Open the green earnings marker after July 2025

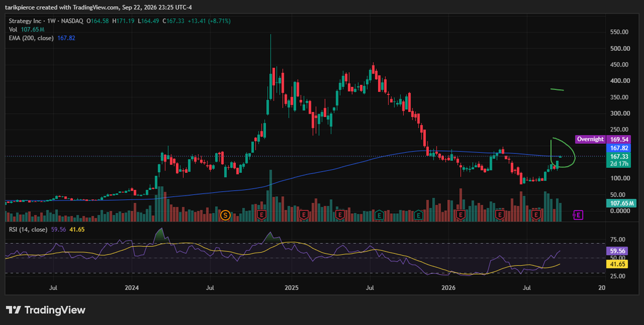coord(379,214)
